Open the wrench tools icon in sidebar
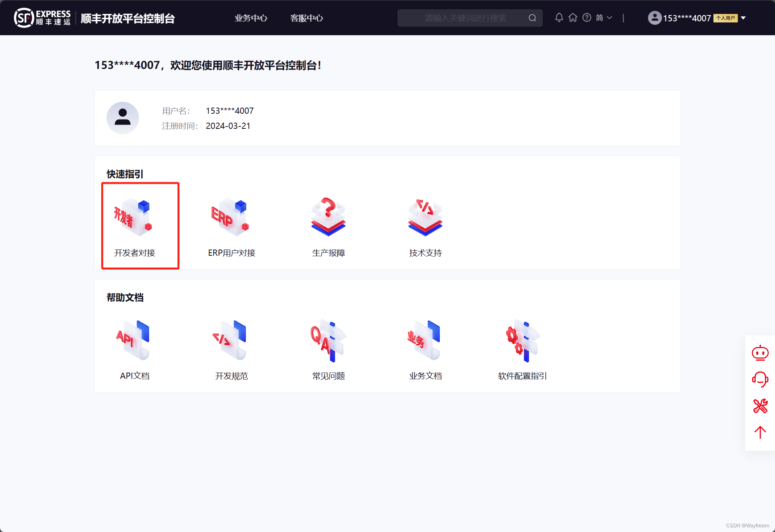This screenshot has height=532, width=775. tap(760, 406)
